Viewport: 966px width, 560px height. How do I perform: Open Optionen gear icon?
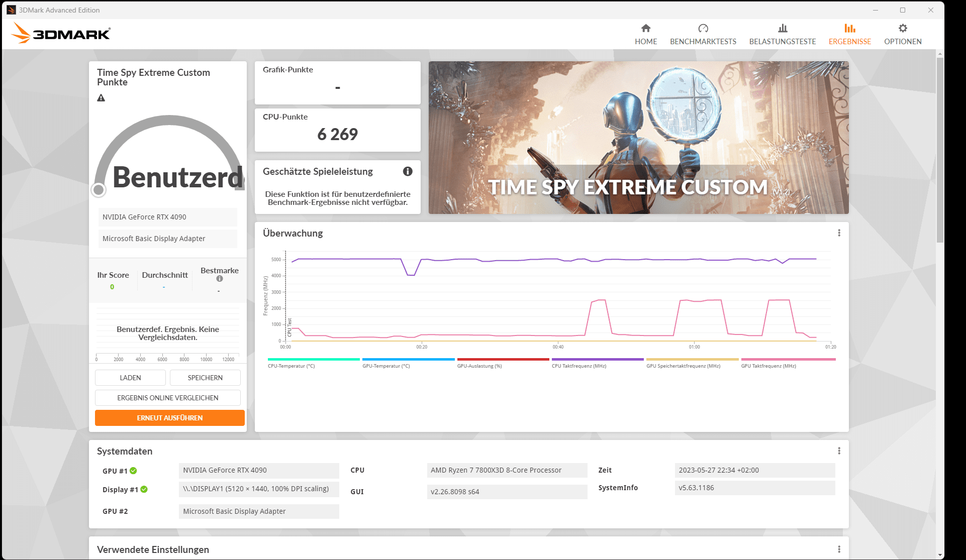(x=903, y=29)
